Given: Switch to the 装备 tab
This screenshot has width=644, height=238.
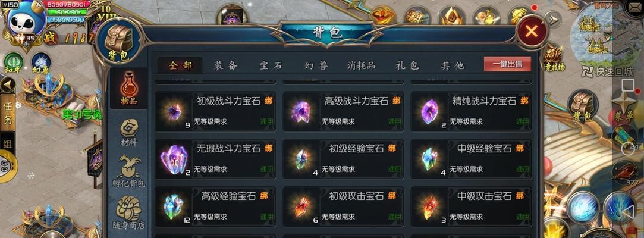Looking at the screenshot, I should 225,65.
